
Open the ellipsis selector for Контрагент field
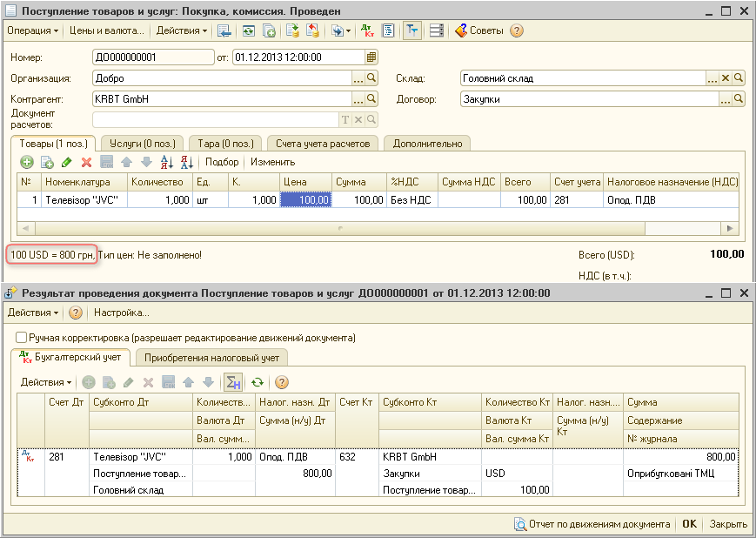coord(358,99)
